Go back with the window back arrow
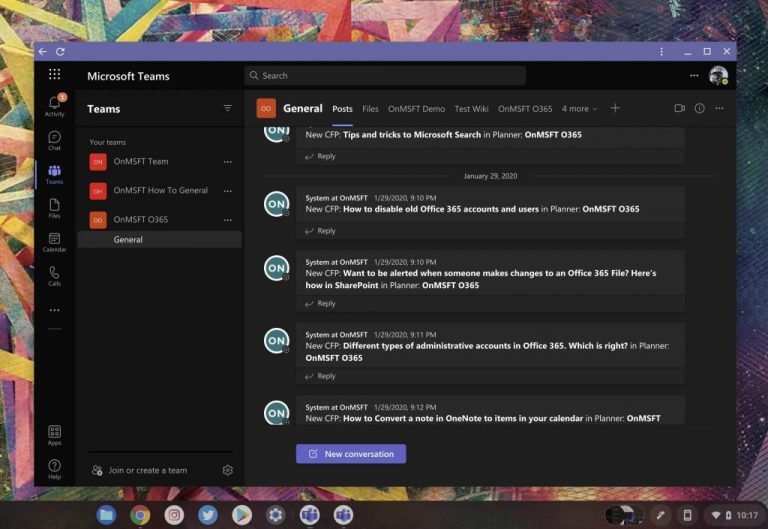Viewport: 768px width, 529px height. click(x=43, y=51)
